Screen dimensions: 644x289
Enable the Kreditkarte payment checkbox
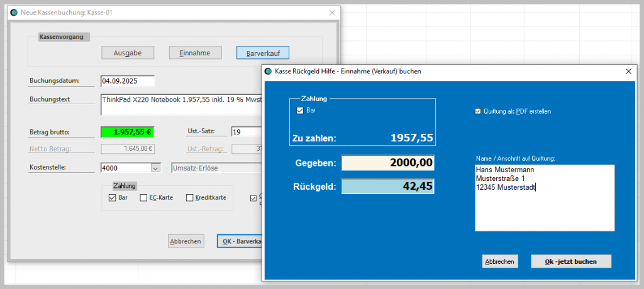(x=190, y=198)
